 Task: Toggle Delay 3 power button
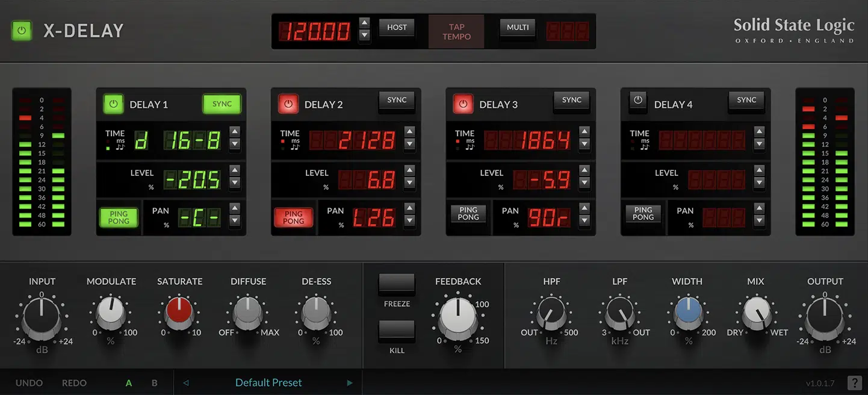coord(462,104)
